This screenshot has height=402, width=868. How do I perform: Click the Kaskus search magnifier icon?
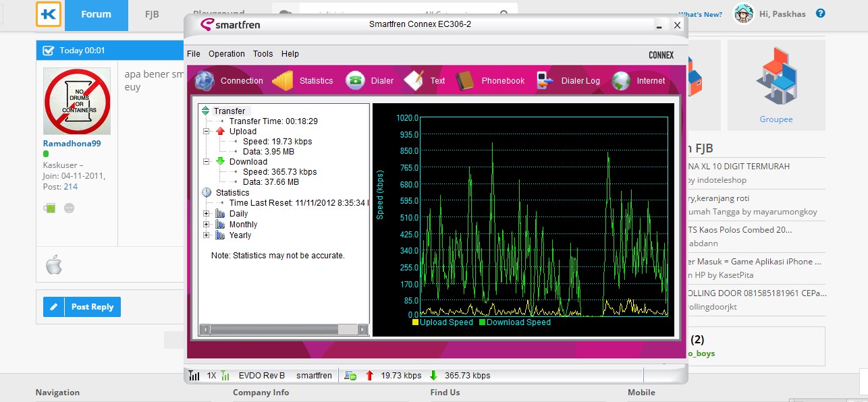click(505, 13)
